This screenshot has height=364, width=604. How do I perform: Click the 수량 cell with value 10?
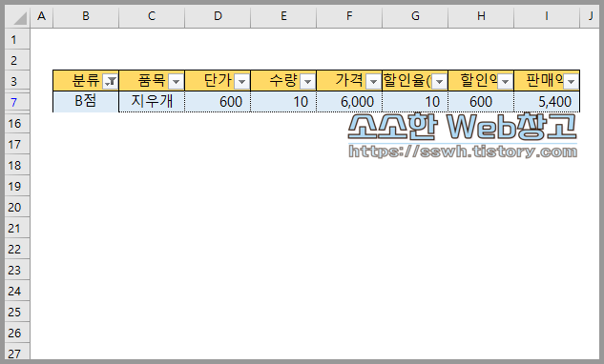click(x=283, y=102)
